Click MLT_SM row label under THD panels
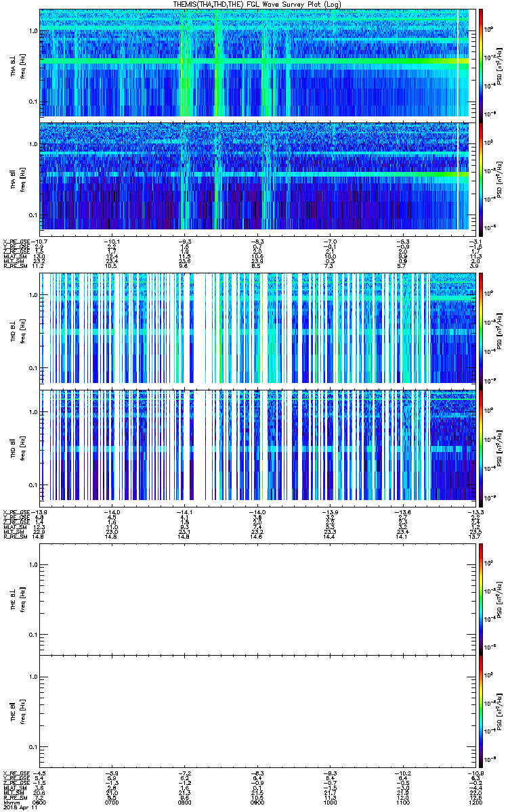This screenshot has height=812, width=508. (x=14, y=531)
